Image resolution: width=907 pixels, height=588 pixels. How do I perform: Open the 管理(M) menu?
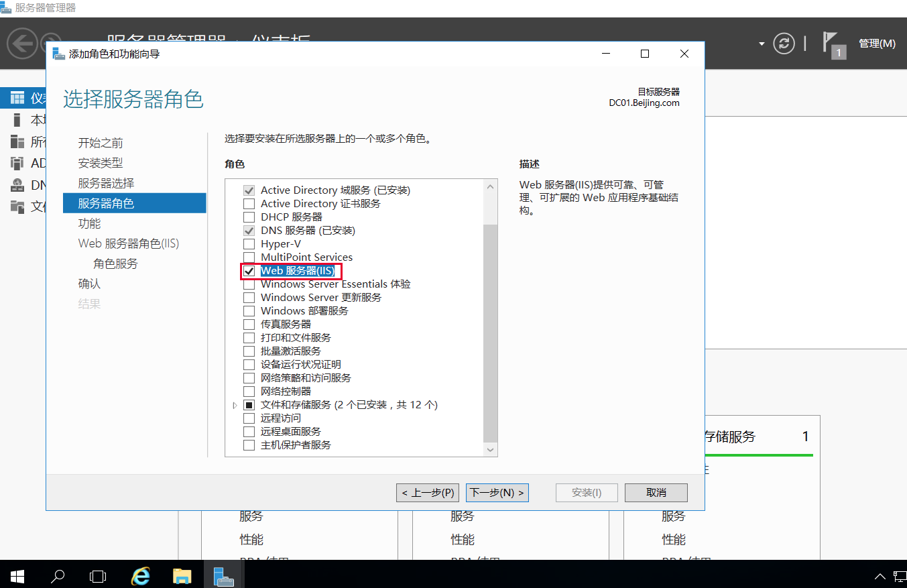(x=877, y=44)
